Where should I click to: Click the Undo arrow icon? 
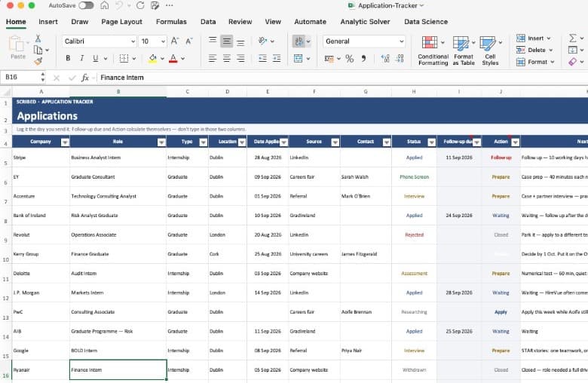click(x=119, y=5)
